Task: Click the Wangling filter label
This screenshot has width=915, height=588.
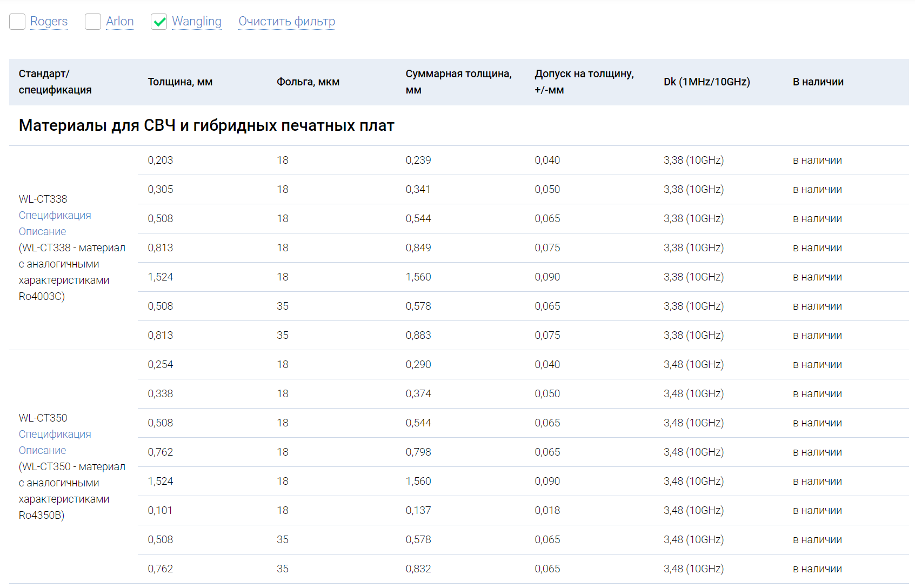Action: click(x=197, y=22)
